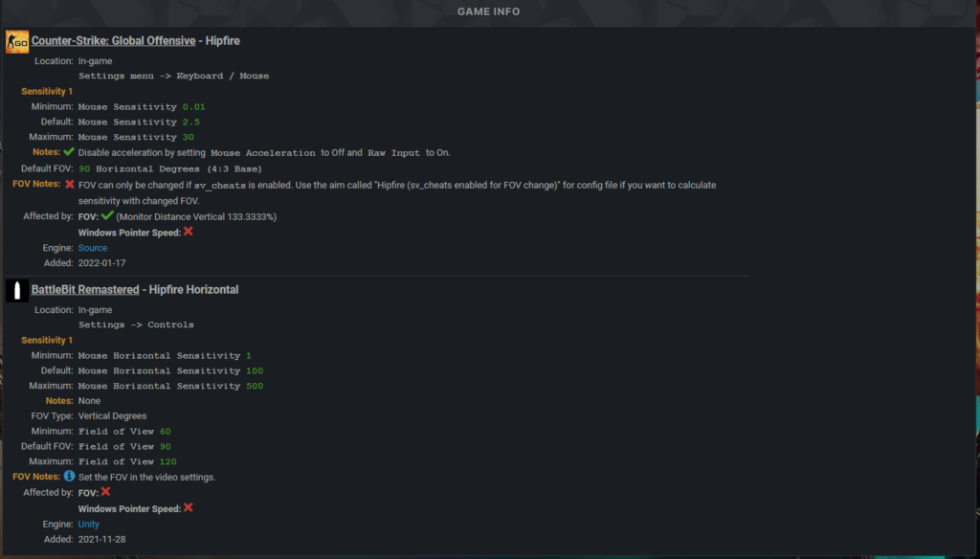
Task: Select maximum Field of View 120
Action: pos(168,461)
